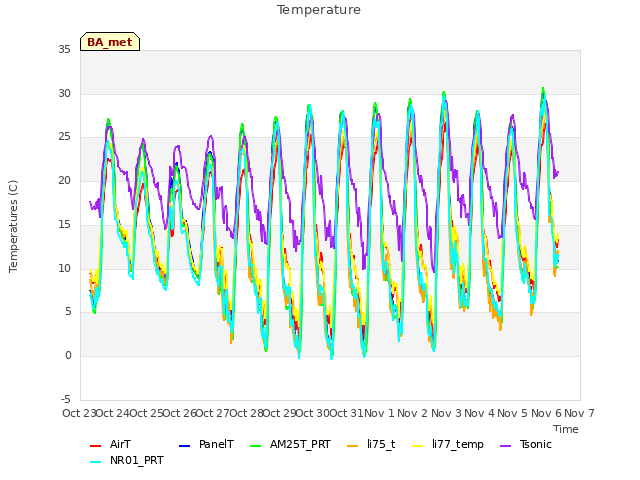640x480 pixels.
Task: Click the Nov 6 x-axis tick label
Action: click(546, 413)
